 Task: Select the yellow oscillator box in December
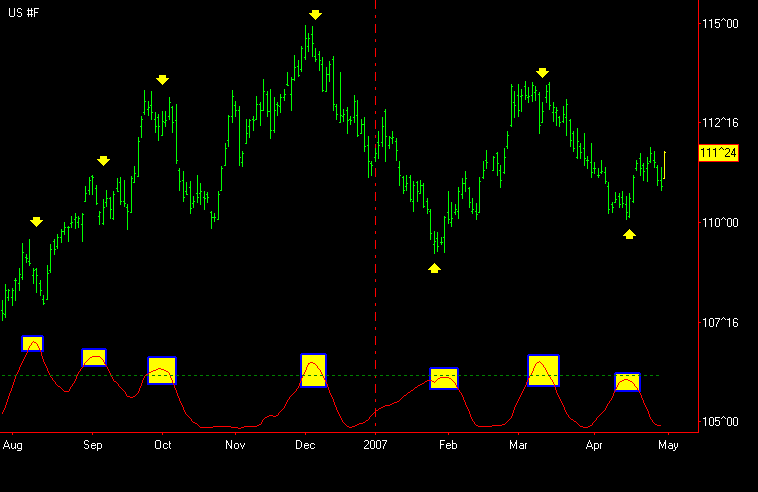313,370
